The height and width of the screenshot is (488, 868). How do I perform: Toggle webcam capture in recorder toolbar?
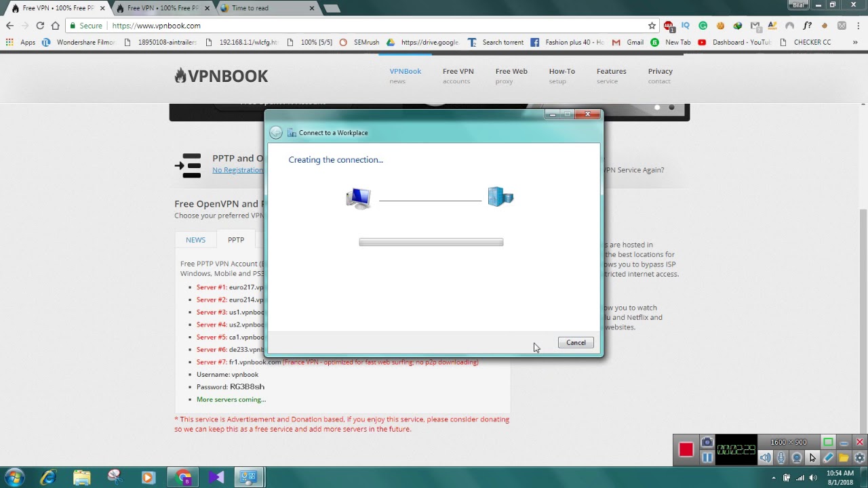tap(797, 457)
